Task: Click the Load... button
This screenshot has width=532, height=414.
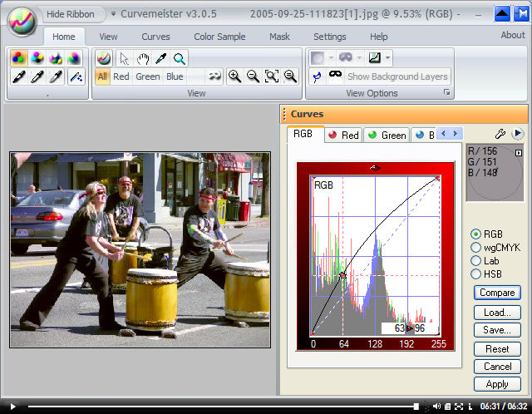Action: pos(497,313)
